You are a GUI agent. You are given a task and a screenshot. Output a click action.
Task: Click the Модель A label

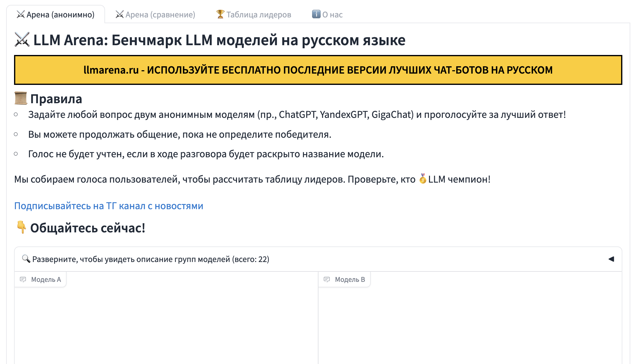pos(46,279)
